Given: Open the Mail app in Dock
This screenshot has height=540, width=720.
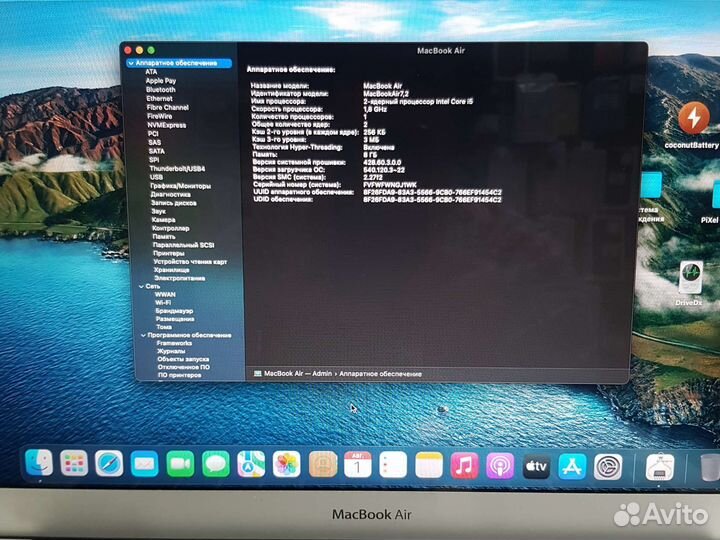Looking at the screenshot, I should pyautogui.click(x=144, y=464).
